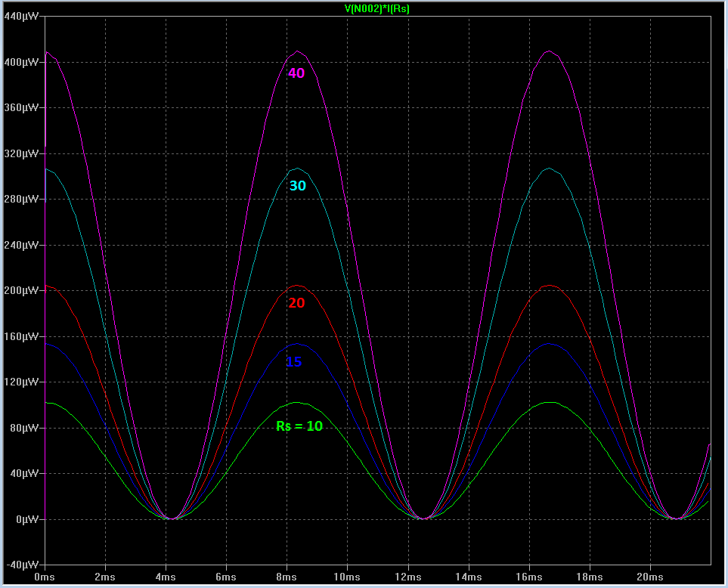Click the 120µW vertical axis label
Viewport: 728px width, 588px height.
21,382
